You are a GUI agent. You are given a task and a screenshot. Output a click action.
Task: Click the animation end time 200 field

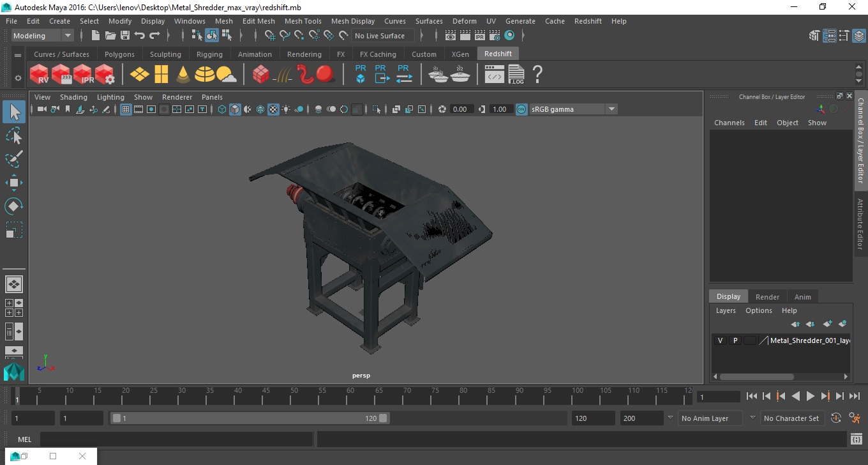[642, 418]
